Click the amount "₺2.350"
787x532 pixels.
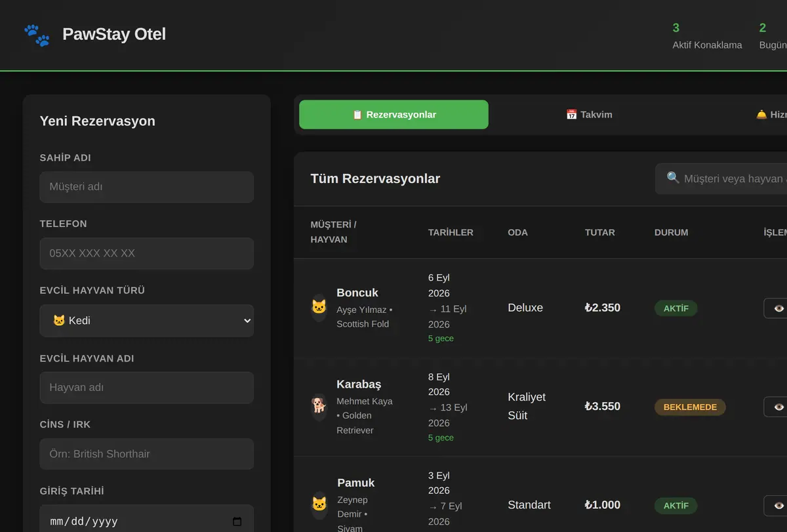[602, 308]
